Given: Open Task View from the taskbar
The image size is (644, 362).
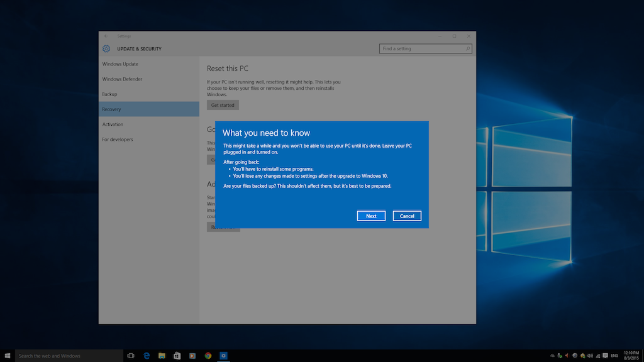Looking at the screenshot, I should coord(131,356).
